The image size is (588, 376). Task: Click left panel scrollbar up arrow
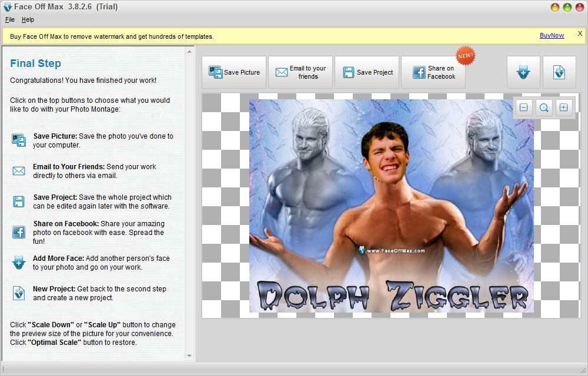(189, 52)
